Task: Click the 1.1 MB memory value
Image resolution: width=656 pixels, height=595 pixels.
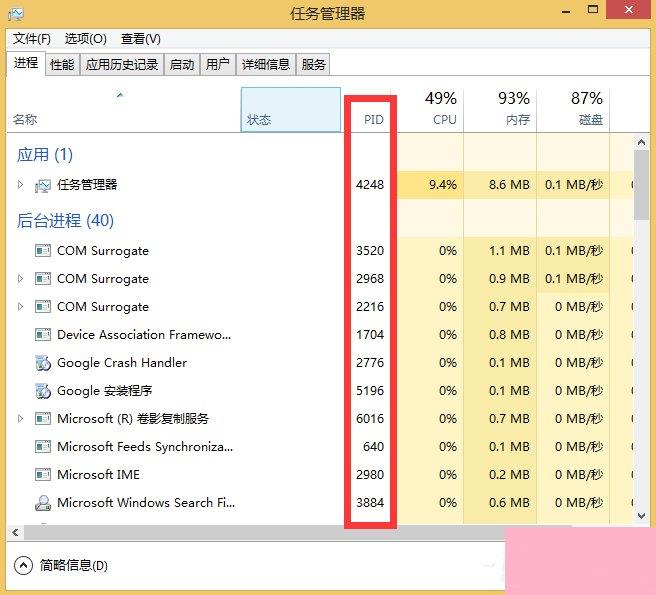Action: tap(509, 251)
